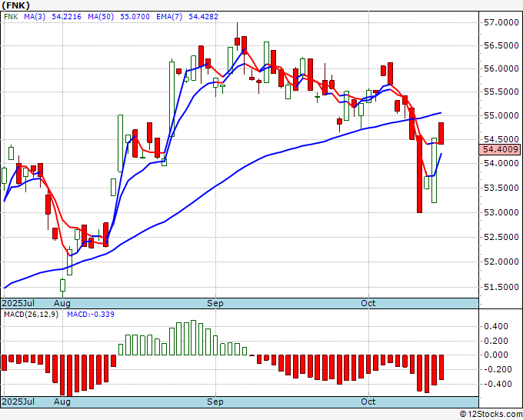Click the 0.200 MACD axis label
Viewport: 523px width, 420px height.
click(496, 341)
